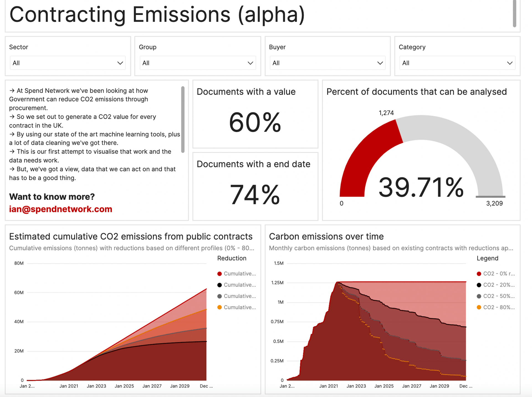The image size is (532, 397).
Task: Open the Group filter dropdown
Action: click(x=198, y=63)
